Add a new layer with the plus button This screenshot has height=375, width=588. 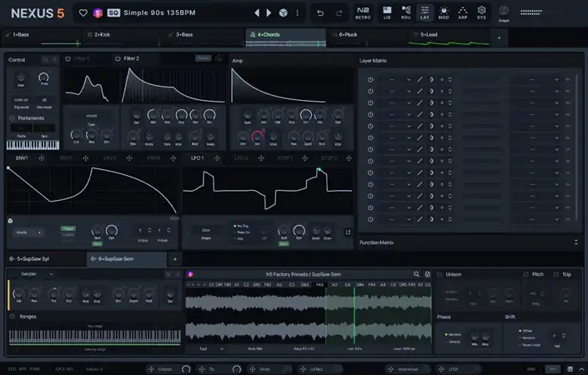point(499,37)
